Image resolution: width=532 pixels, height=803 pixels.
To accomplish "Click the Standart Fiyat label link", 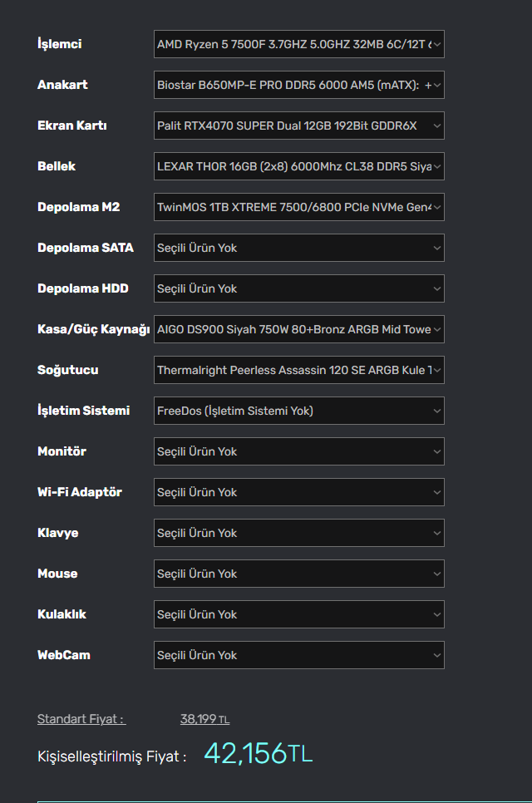I will coord(81,719).
